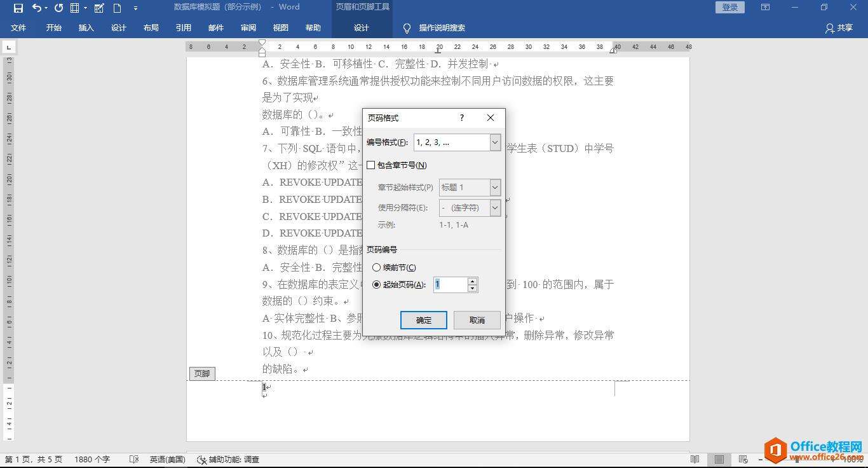Click the Redo icon in the title bar
The width and height of the screenshot is (868, 468).
pos(58,8)
